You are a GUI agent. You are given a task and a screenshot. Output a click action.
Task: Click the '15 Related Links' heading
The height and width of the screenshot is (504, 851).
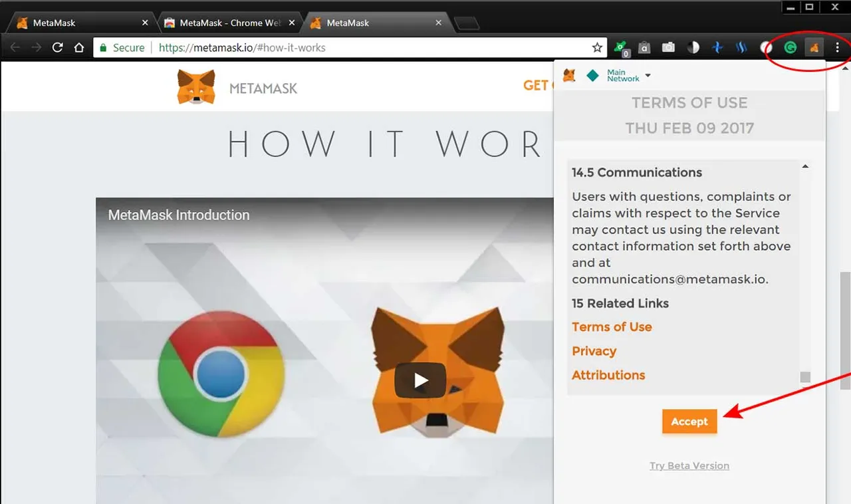(x=620, y=303)
